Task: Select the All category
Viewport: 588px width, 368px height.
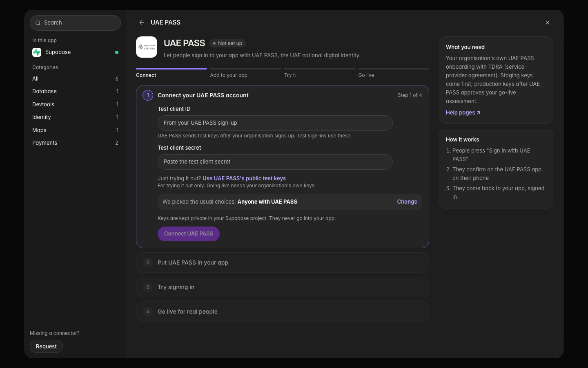Action: (x=75, y=79)
